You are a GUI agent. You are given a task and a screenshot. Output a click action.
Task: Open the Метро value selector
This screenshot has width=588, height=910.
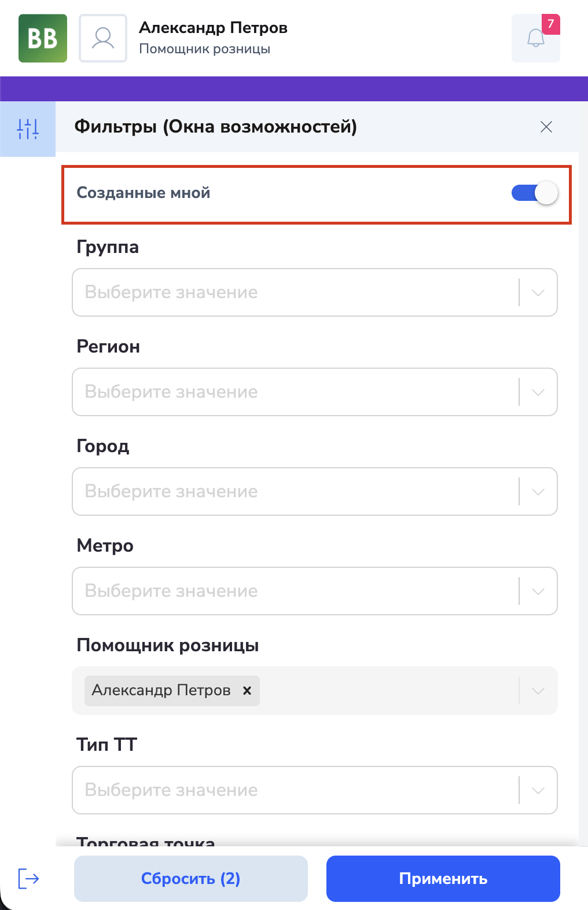pyautogui.click(x=315, y=591)
